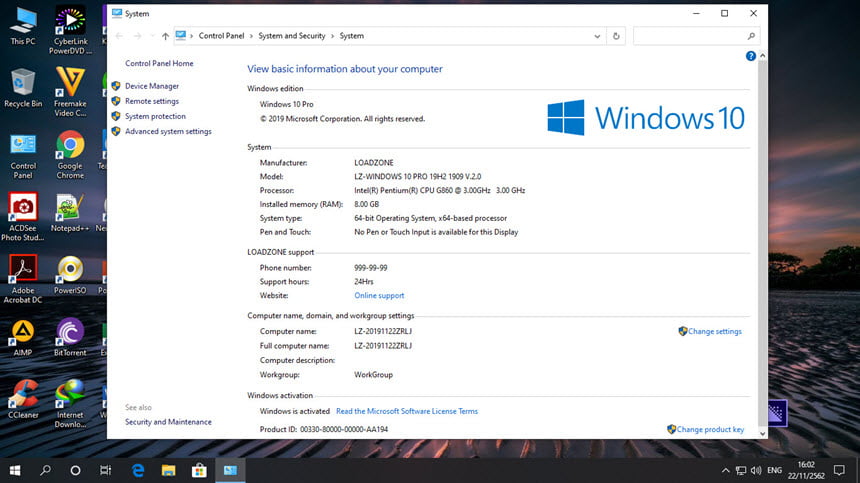The height and width of the screenshot is (483, 860).
Task: Open Remote settings link
Action: 152,101
